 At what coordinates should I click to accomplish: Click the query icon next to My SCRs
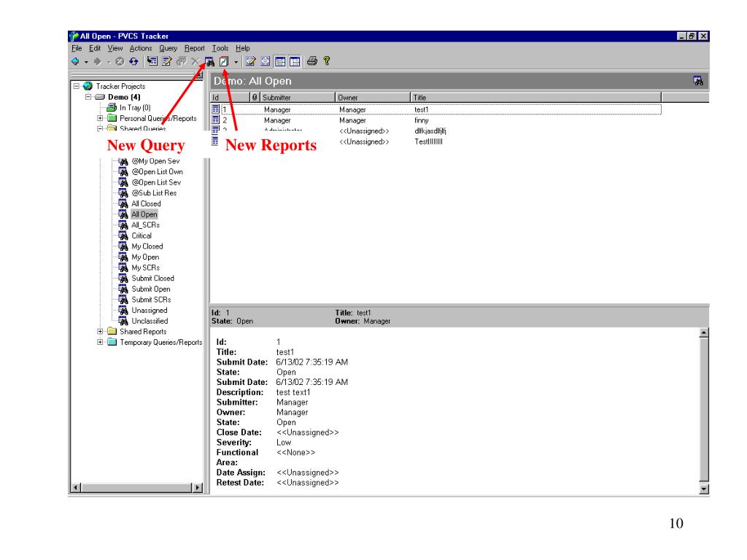click(123, 268)
